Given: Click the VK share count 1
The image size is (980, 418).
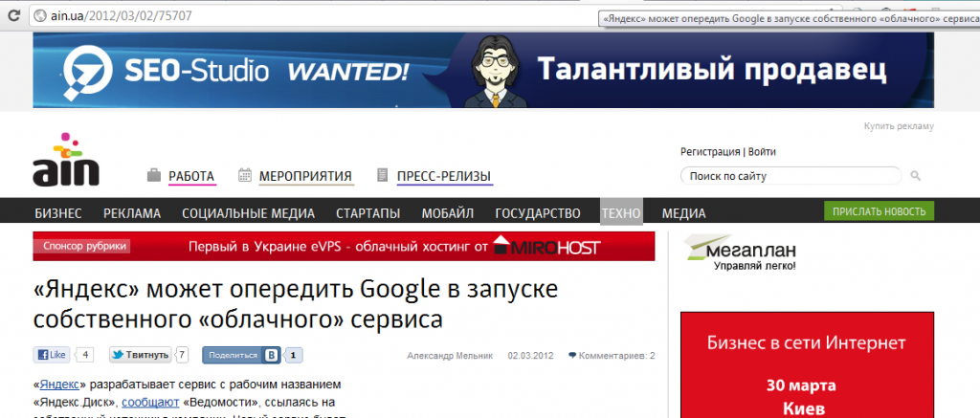Looking at the screenshot, I should 295,355.
